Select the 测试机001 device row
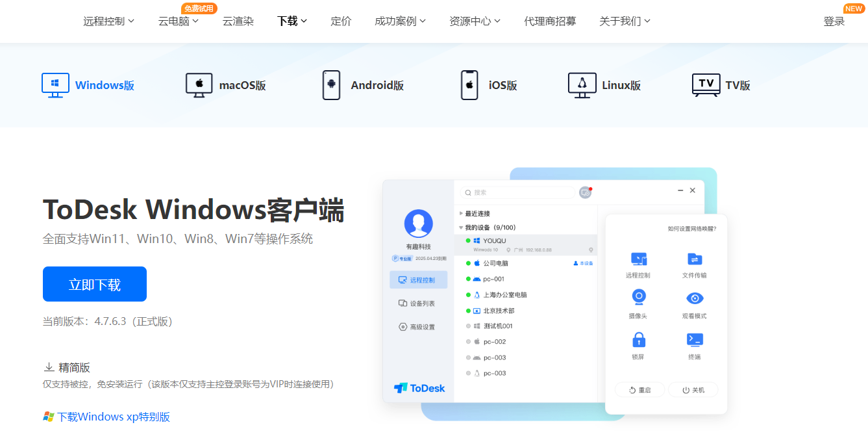Screen dimensions: 868x440 pos(525,326)
